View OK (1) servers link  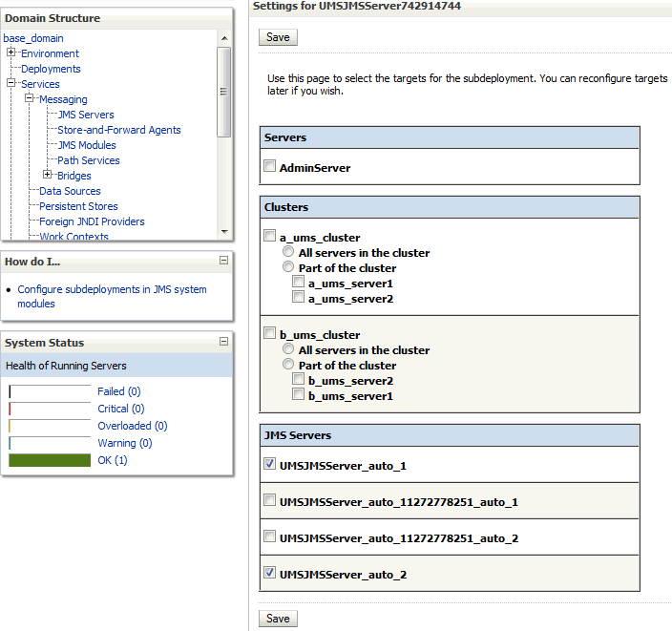click(113, 460)
